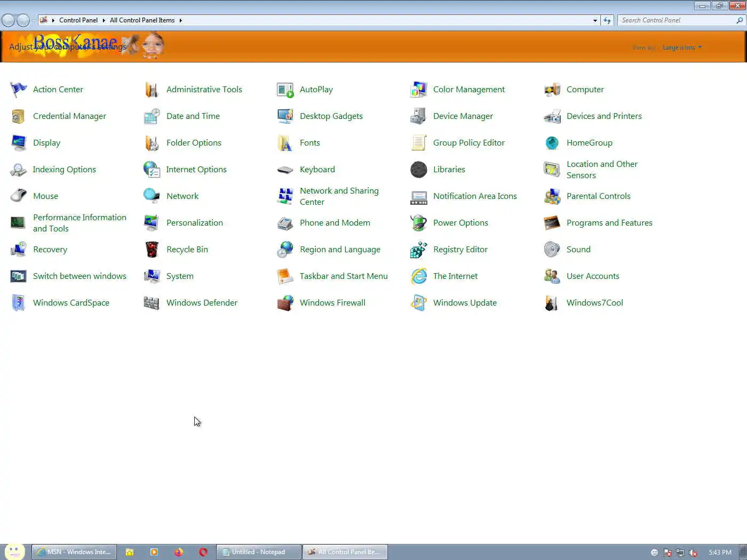Viewport: 747px width, 560px height.
Task: Click the Windows Update icon
Action: click(x=418, y=303)
